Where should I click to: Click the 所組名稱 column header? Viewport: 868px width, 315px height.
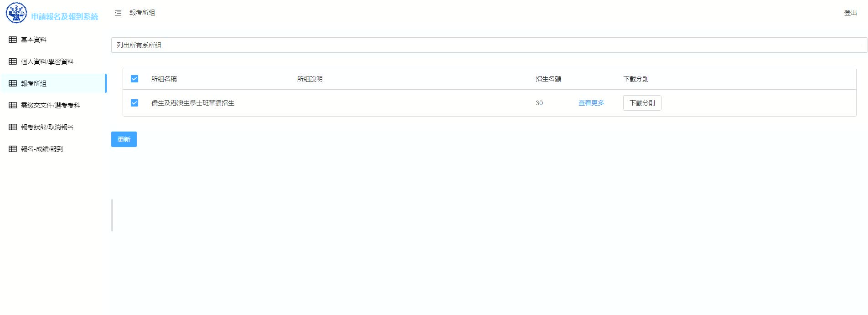coord(164,79)
